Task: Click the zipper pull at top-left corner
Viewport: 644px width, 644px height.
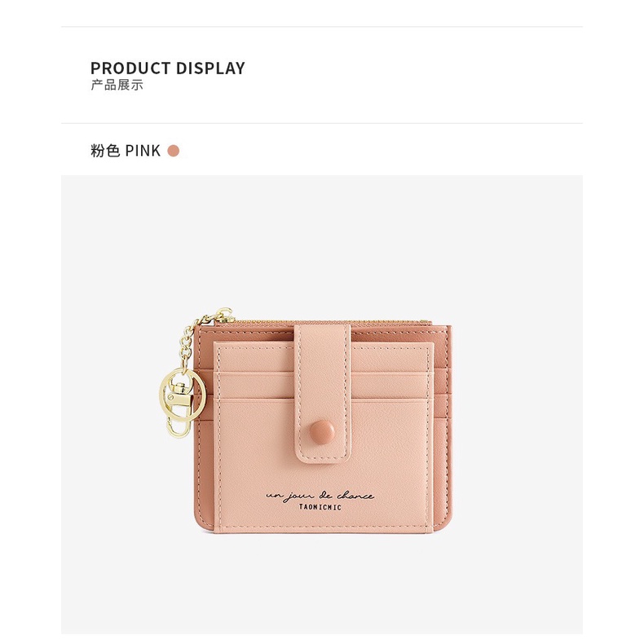Action: pyautogui.click(x=225, y=315)
